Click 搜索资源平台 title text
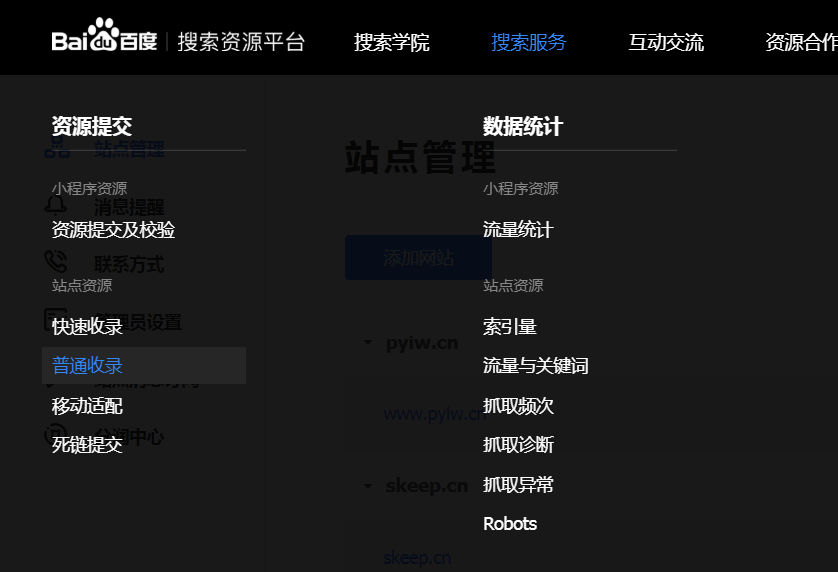 pyautogui.click(x=241, y=42)
